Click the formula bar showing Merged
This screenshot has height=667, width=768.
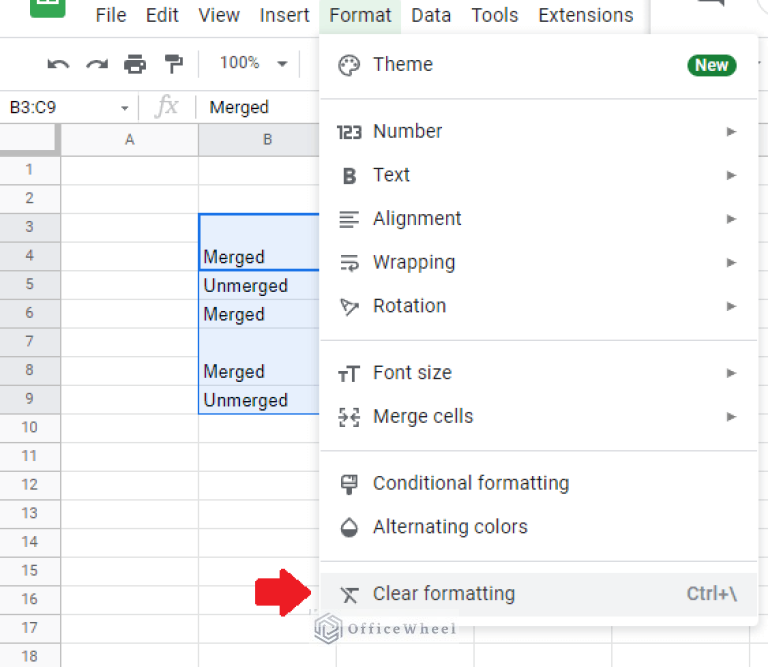coord(255,108)
